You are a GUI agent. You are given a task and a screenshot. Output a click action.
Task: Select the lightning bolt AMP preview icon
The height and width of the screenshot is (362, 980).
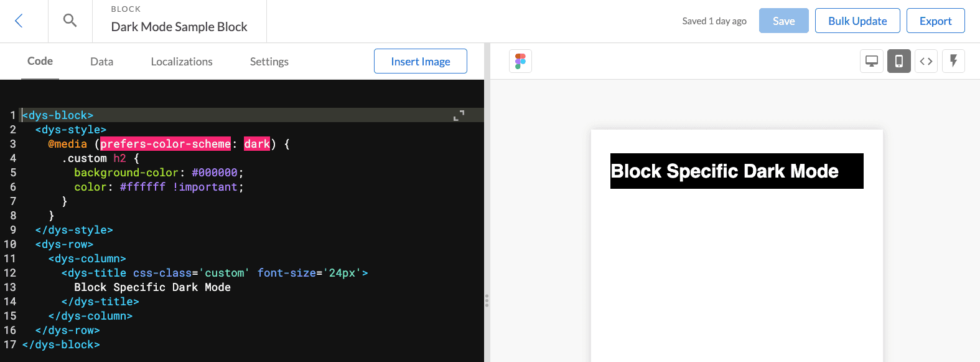click(x=953, y=61)
